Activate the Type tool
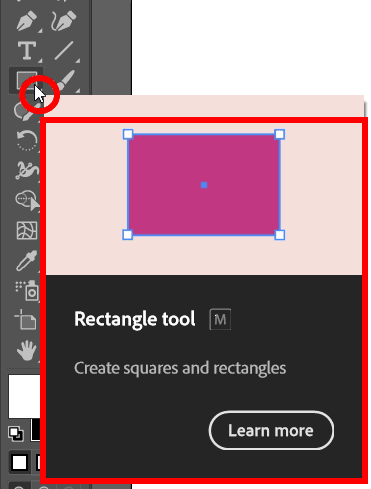This screenshot has height=489, width=371. 27,51
